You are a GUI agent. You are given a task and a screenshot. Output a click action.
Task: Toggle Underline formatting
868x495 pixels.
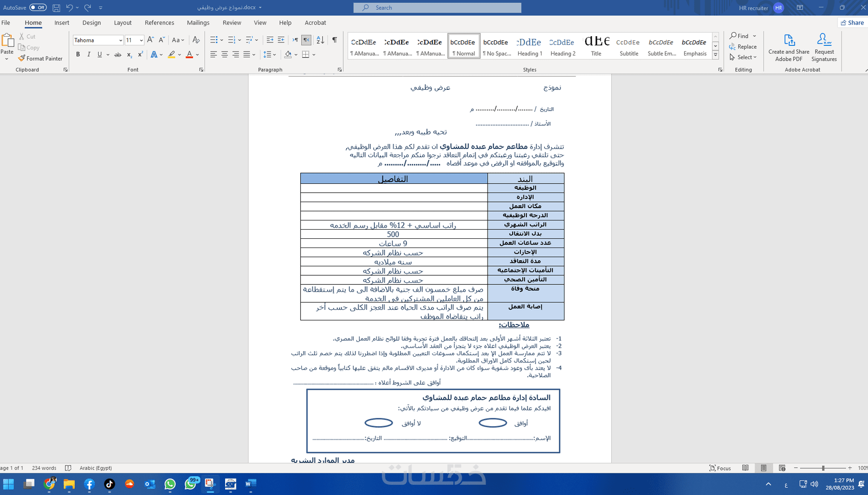pyautogui.click(x=100, y=55)
